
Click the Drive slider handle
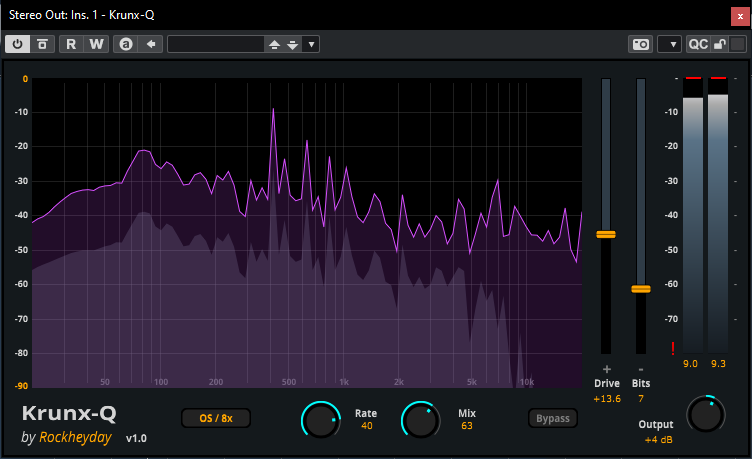tap(606, 235)
